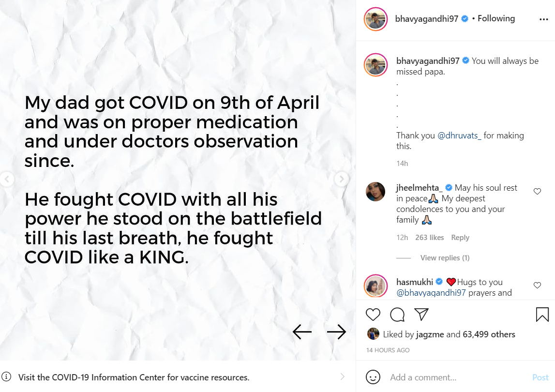This screenshot has height=392, width=555.
Task: Open bhavyagandhi97 profile picture in header
Action: coord(376,19)
